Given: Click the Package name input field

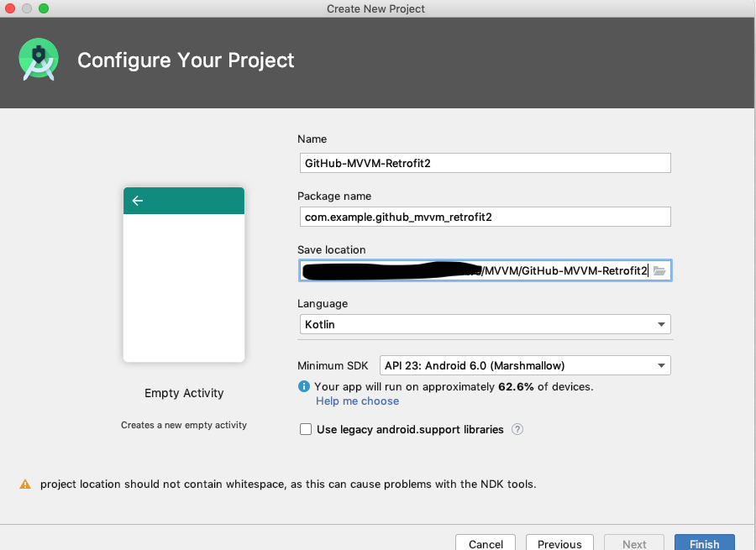Looking at the screenshot, I should tap(485, 217).
